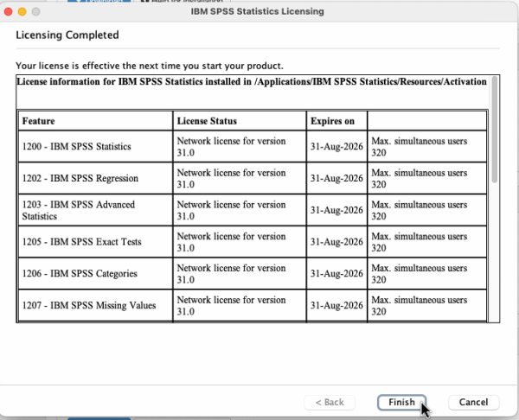Click the expiry date in Missing Values row
Screen dimensions: 519x420
[336, 305]
